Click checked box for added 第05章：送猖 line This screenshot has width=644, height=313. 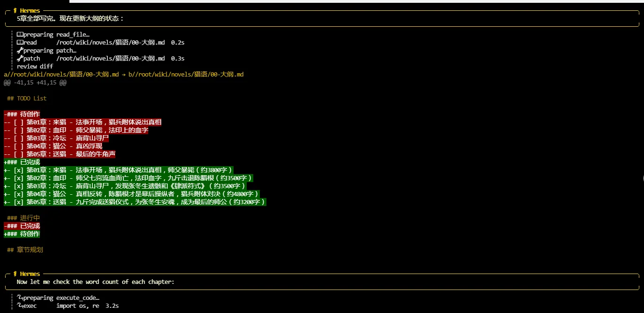point(18,202)
